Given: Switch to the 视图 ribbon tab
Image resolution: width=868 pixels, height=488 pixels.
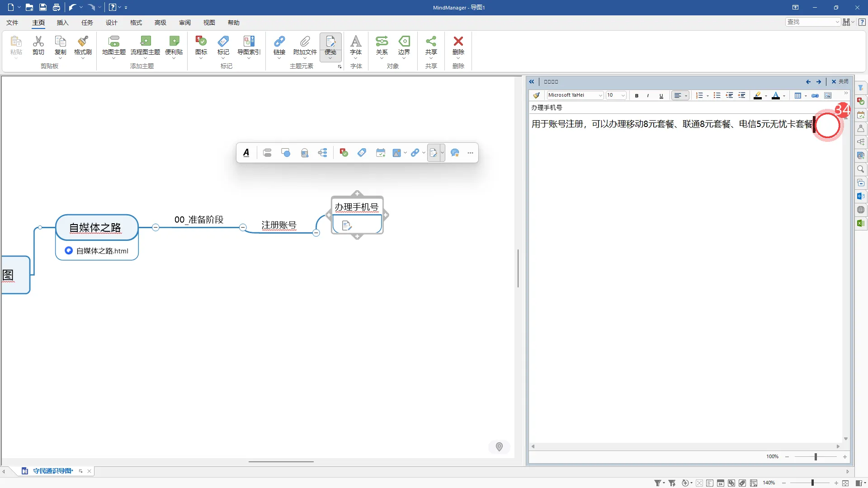Looking at the screenshot, I should [x=209, y=23].
